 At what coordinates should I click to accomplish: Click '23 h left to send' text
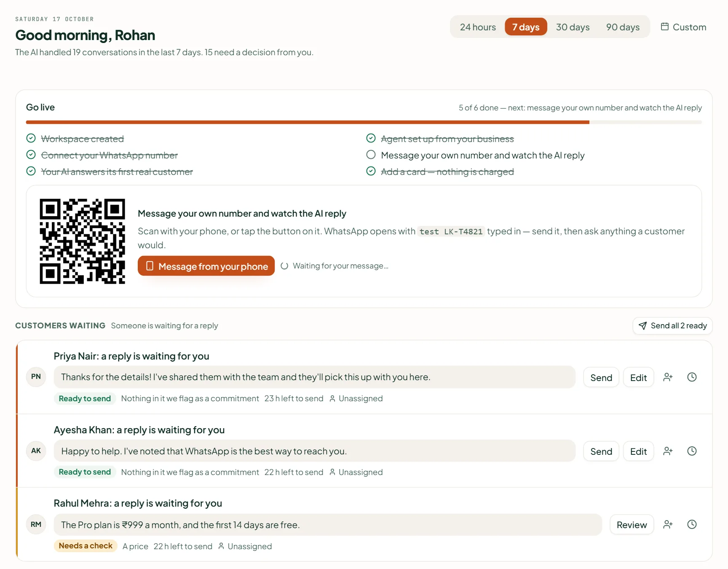[294, 398]
